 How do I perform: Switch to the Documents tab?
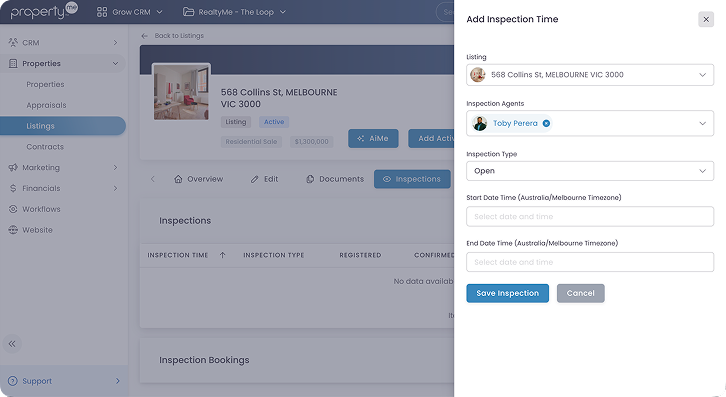335,179
